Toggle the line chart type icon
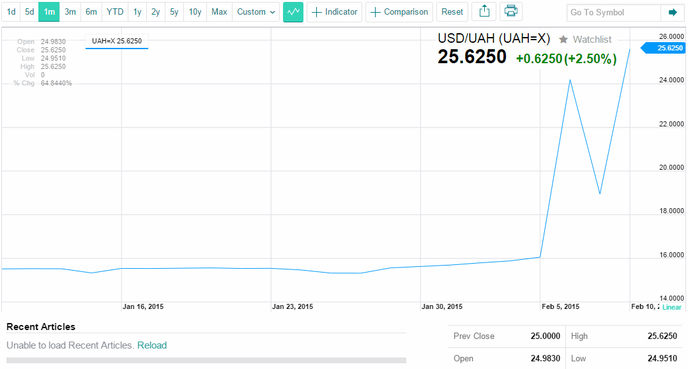 [293, 12]
